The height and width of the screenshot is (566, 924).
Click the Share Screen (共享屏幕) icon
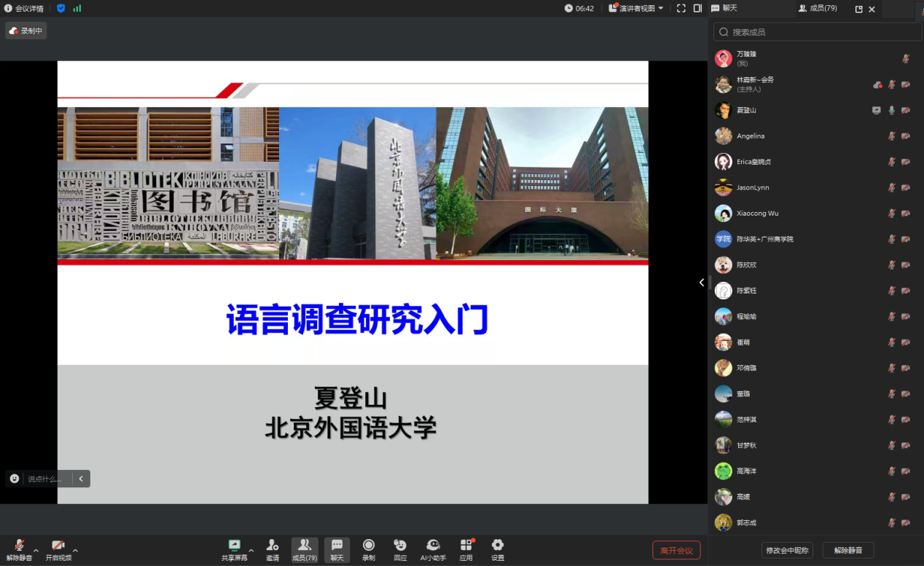coord(234,549)
